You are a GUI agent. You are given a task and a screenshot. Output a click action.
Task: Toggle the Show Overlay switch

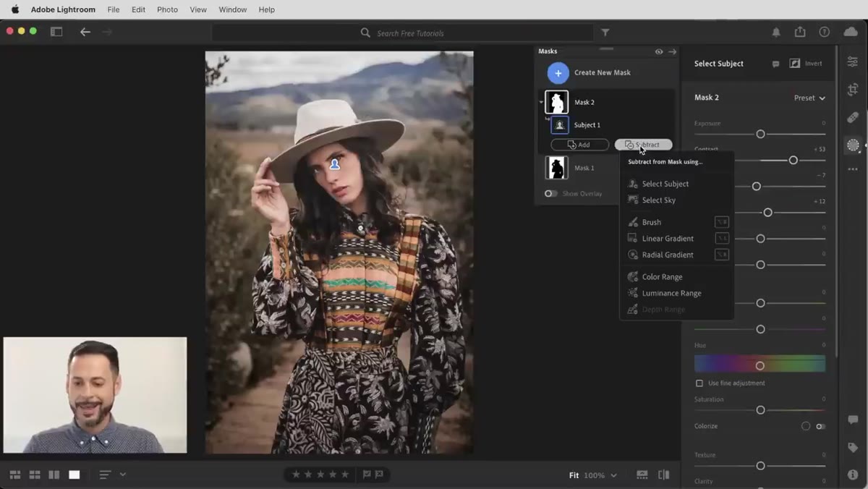[550, 194]
